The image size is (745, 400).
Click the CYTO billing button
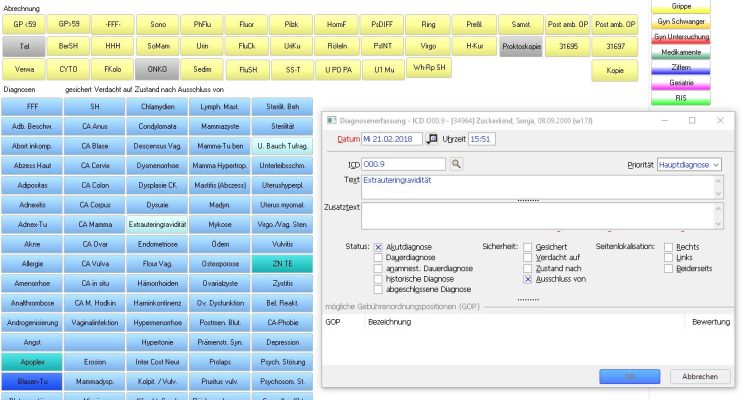tap(68, 69)
